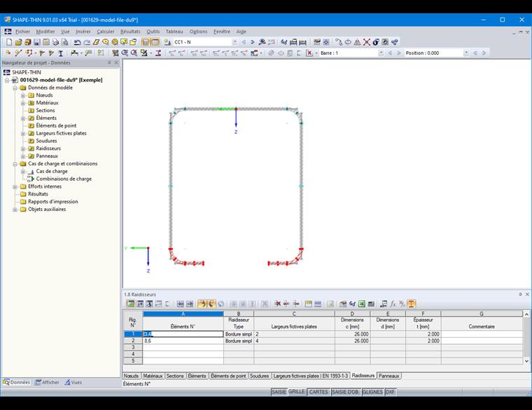532x410 pixels.
Task: Select Combinaisons de charge in tree
Action: pyautogui.click(x=64, y=179)
